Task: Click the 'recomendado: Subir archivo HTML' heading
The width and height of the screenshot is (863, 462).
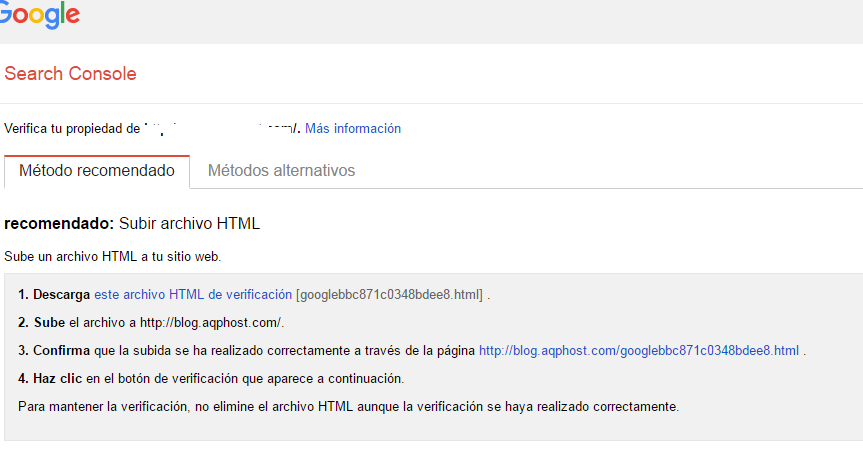Action: 132,224
